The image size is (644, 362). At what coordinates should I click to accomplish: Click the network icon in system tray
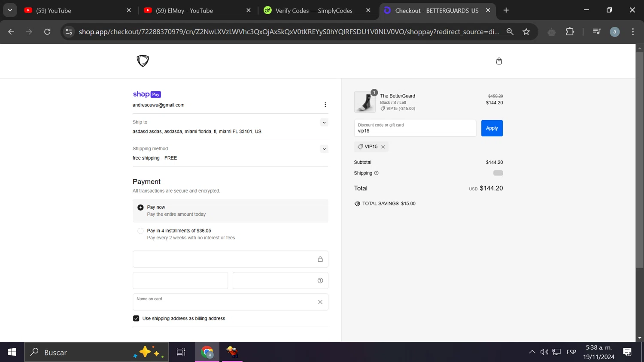pos(556,352)
